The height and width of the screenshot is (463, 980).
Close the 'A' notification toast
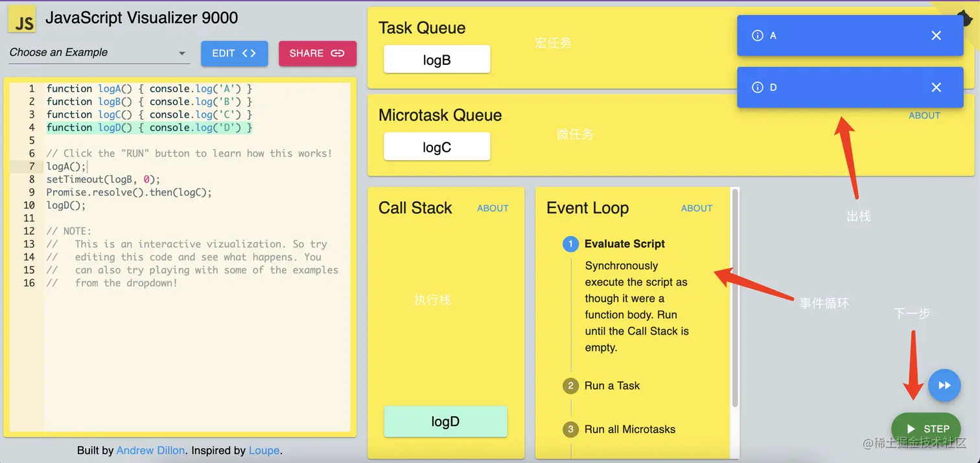(936, 36)
